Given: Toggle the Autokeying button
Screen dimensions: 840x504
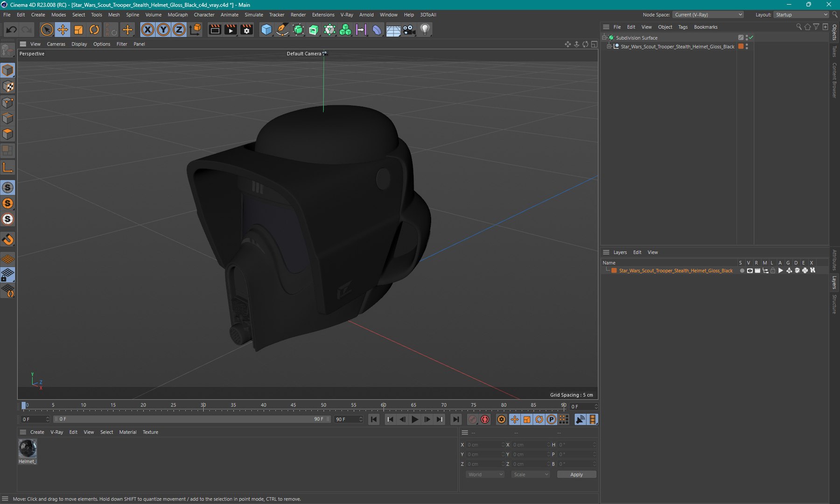Looking at the screenshot, I should (x=485, y=420).
